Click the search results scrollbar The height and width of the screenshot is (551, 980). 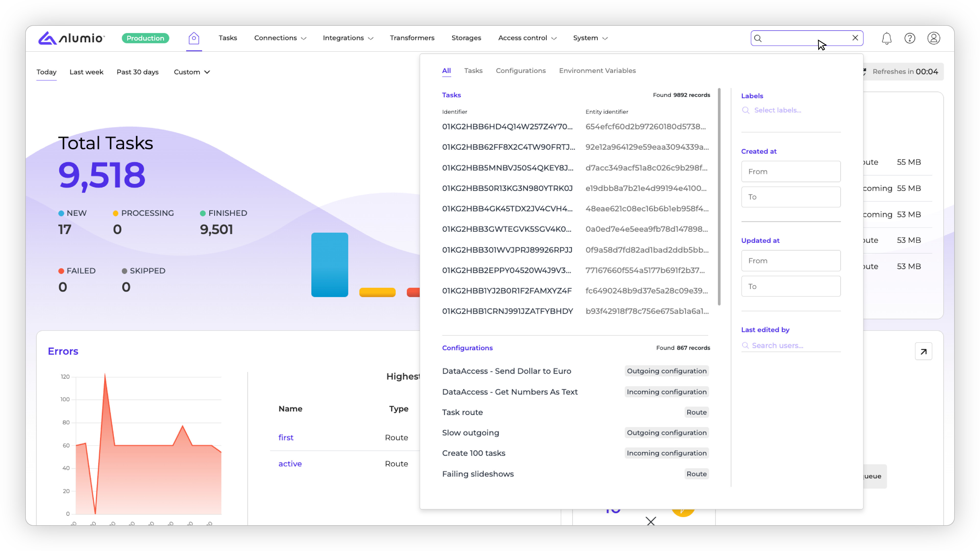pos(719,197)
